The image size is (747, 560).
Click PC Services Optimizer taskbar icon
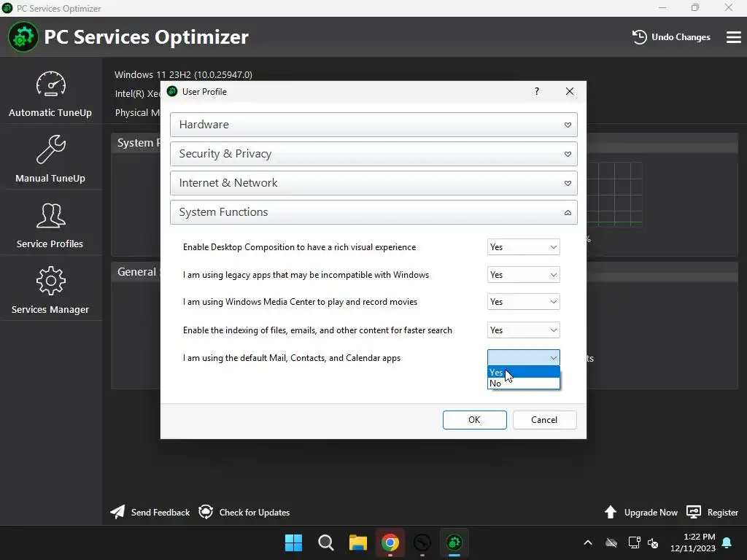454,542
